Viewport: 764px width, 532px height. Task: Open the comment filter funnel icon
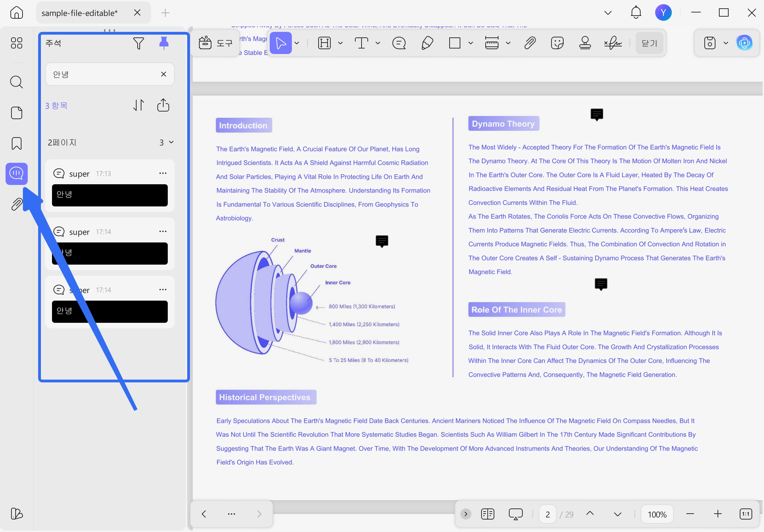coord(138,43)
